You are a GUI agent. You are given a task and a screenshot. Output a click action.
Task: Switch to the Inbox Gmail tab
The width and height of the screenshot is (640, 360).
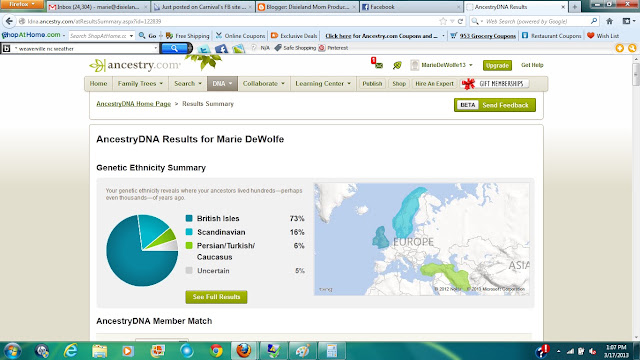[x=98, y=7]
